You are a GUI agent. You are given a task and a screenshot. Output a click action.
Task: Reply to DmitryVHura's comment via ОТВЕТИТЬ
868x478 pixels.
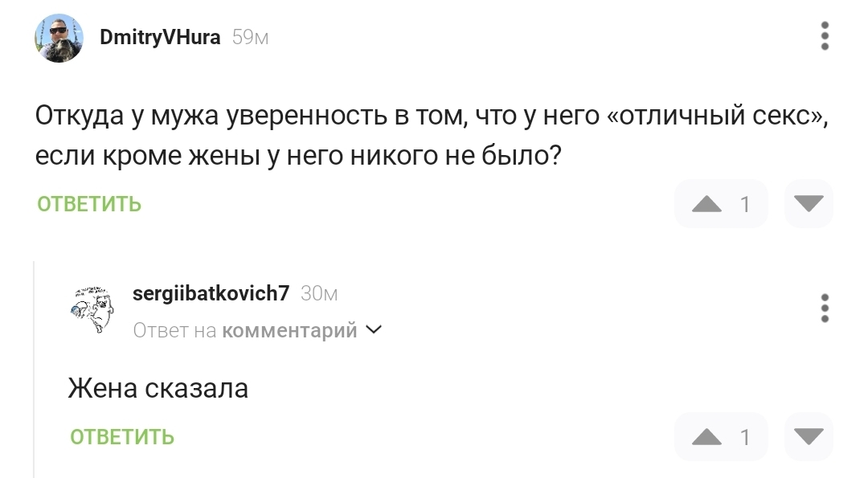pos(89,204)
